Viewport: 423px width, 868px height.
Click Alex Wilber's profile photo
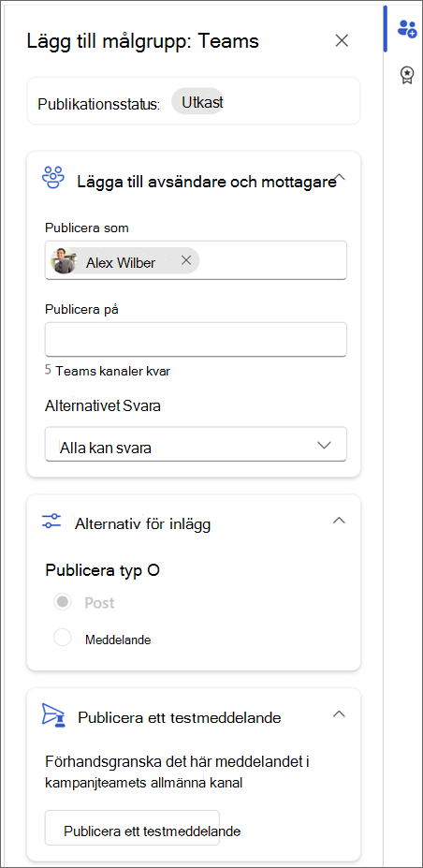click(x=63, y=260)
